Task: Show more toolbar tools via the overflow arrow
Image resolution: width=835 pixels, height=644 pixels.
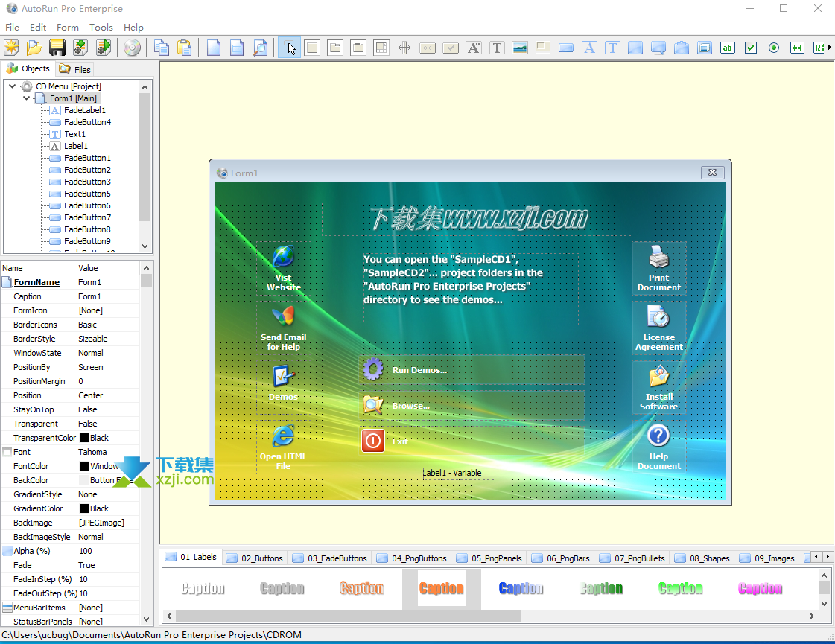Action: coord(830,48)
